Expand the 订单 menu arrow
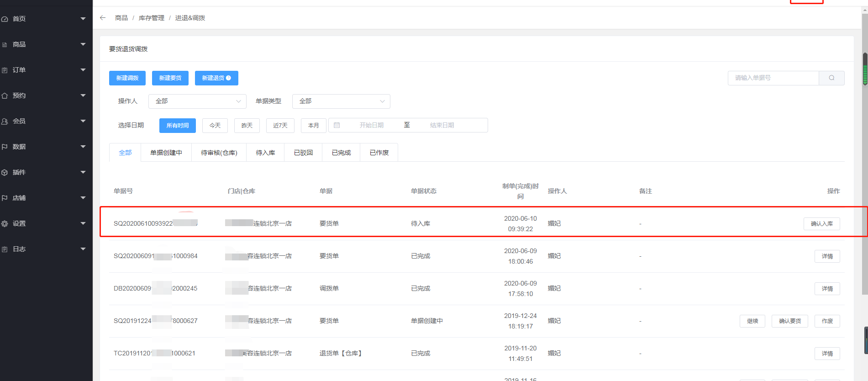The image size is (868, 381). coord(83,70)
